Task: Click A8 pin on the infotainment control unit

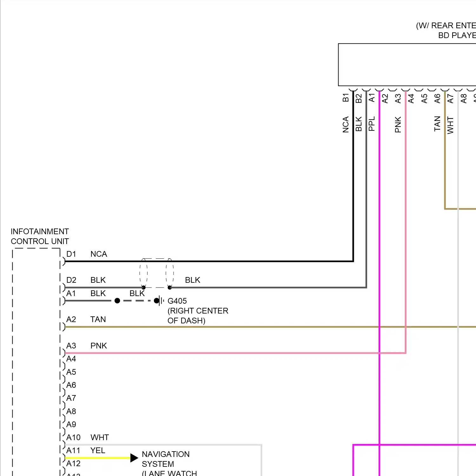Action: pos(71,411)
